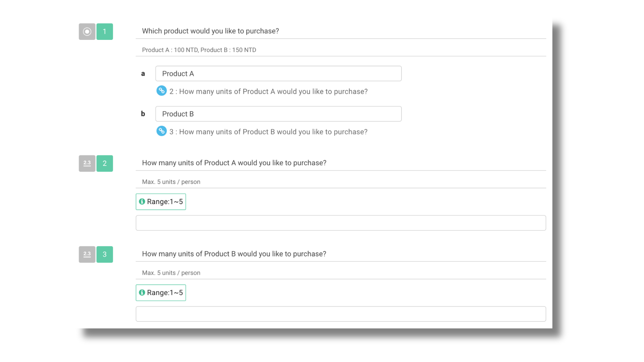This screenshot has width=644, height=362.
Task: Click the empty answer field for question 2
Action: click(340, 223)
